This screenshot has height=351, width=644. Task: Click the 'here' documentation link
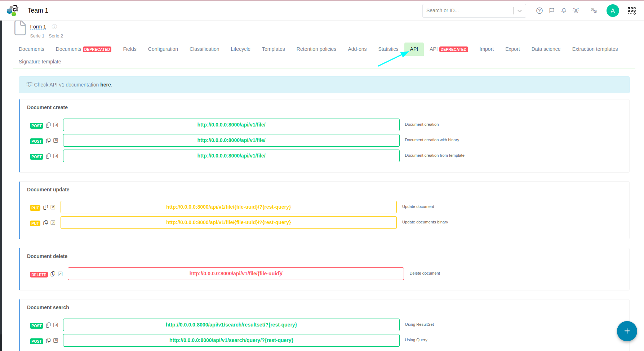coord(105,85)
